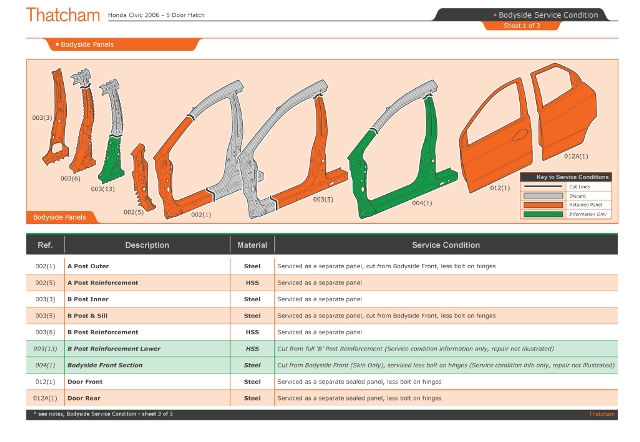Click the grey Discard legend swatch
This screenshot has height=442, width=640.
[543, 196]
